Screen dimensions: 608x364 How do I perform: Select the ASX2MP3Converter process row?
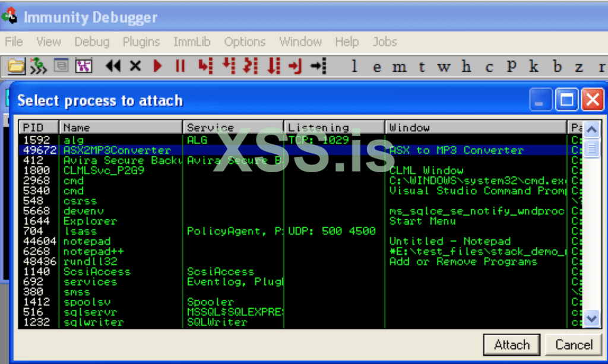pos(300,150)
